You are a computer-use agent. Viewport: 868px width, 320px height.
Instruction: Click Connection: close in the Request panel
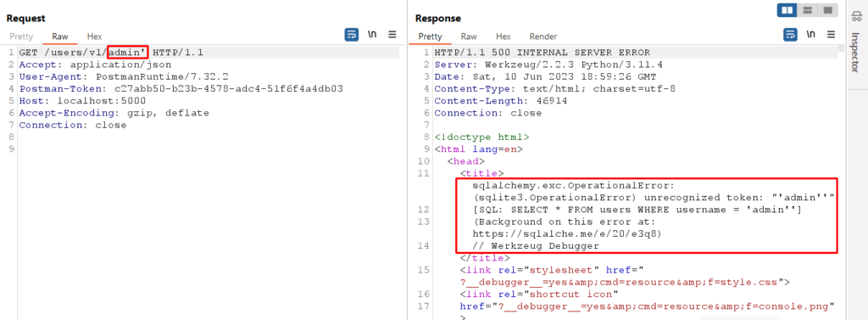coord(73,126)
